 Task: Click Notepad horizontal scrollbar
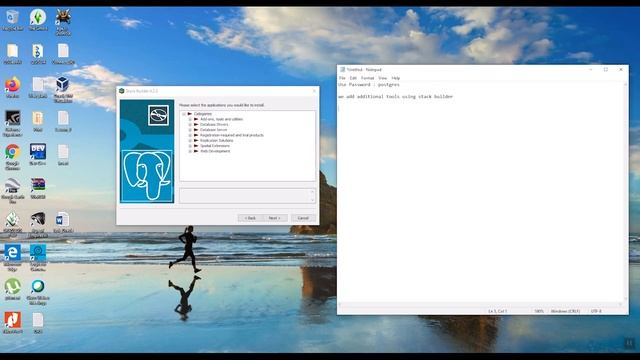480,304
